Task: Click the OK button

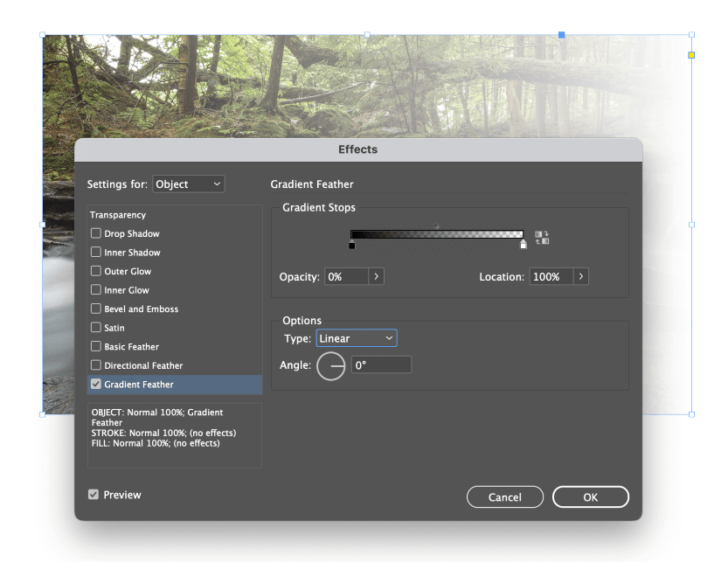Action: click(591, 497)
